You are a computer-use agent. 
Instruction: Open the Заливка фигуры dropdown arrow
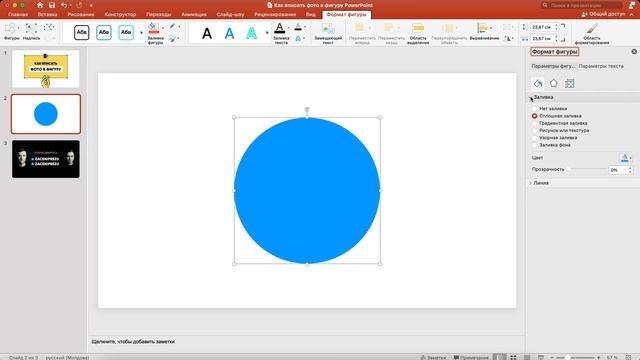pos(163,28)
